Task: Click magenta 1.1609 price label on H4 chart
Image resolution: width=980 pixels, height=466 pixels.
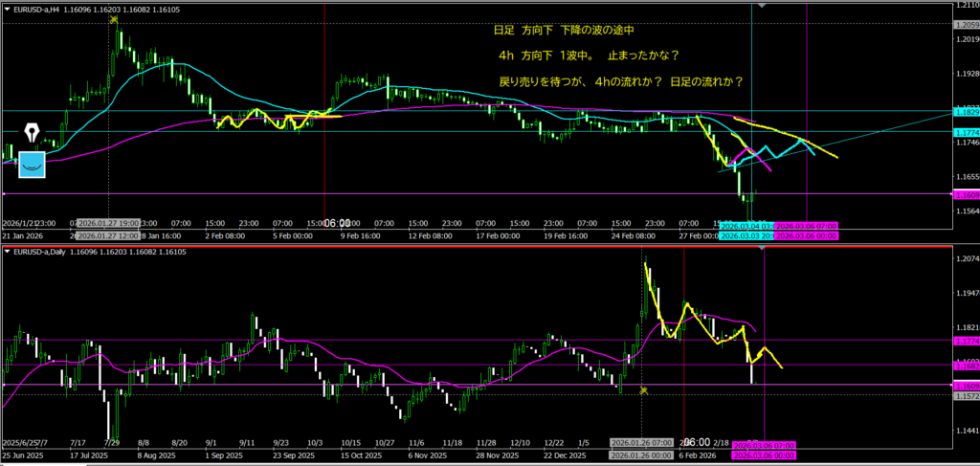Action: pyautogui.click(x=965, y=195)
